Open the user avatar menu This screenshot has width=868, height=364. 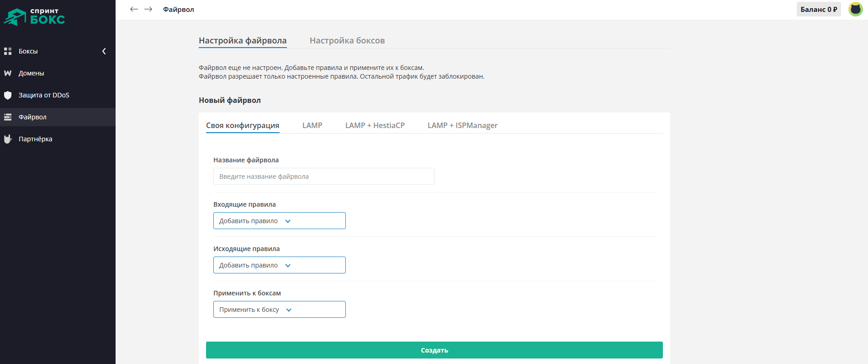(x=855, y=9)
